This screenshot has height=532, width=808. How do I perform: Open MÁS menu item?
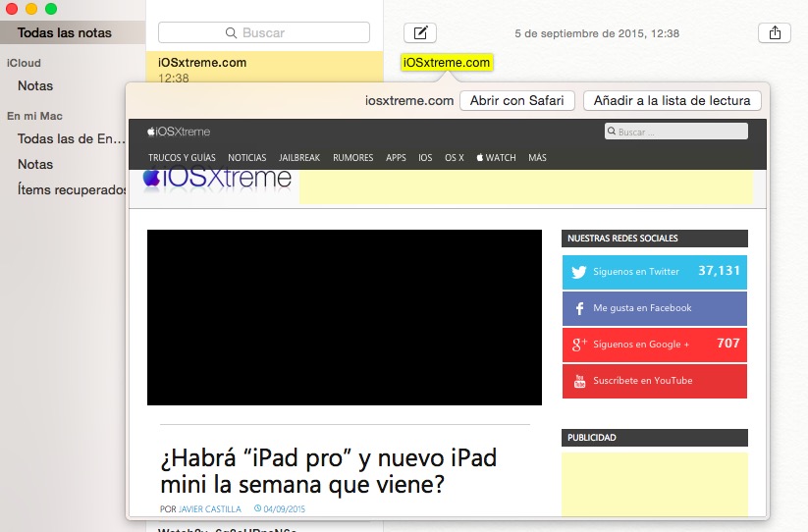[537, 158]
